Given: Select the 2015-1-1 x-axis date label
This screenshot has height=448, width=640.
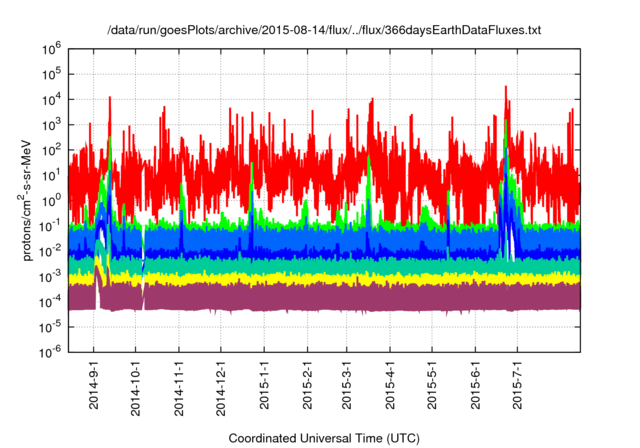Looking at the screenshot, I should pyautogui.click(x=264, y=385).
